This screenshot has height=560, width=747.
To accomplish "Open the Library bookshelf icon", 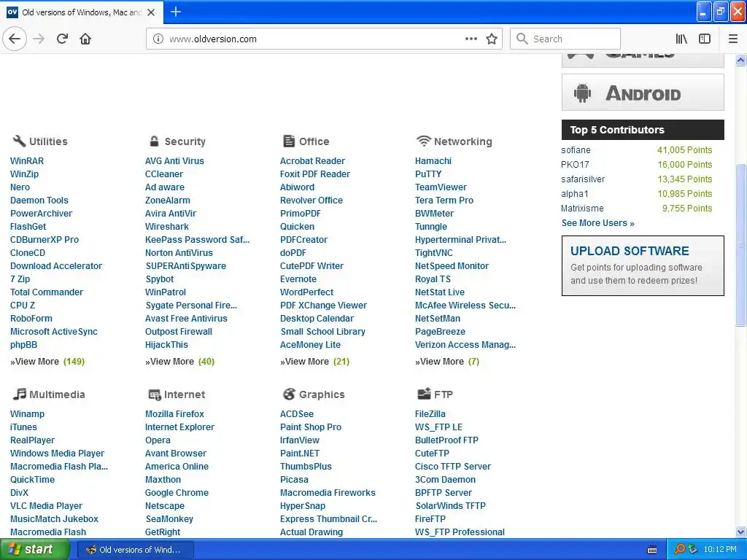I will (681, 39).
